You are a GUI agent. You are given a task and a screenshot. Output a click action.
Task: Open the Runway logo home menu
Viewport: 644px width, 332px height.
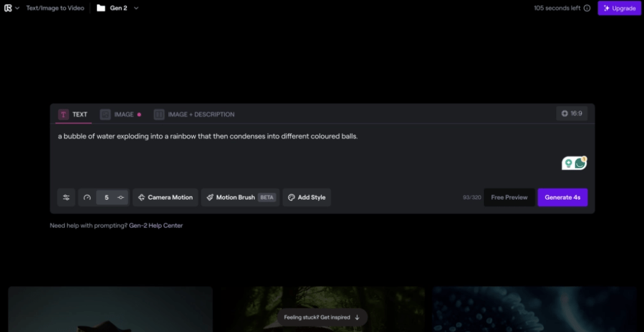pyautogui.click(x=8, y=8)
